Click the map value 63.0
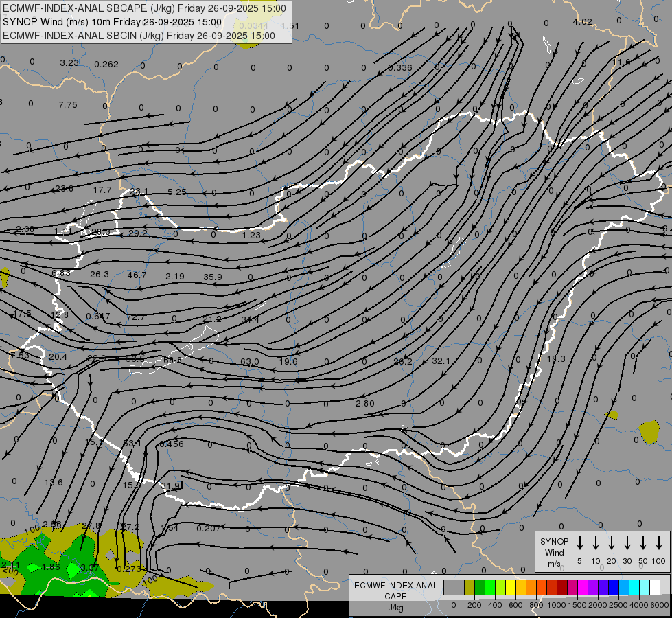Screen dimensions: 672x618 [x=249, y=362]
